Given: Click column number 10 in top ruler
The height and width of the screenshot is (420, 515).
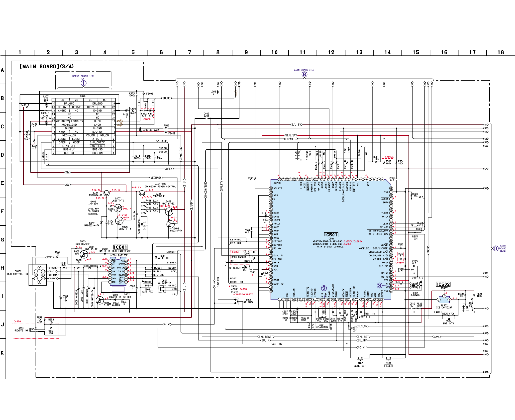Looking at the screenshot, I should (274, 52).
